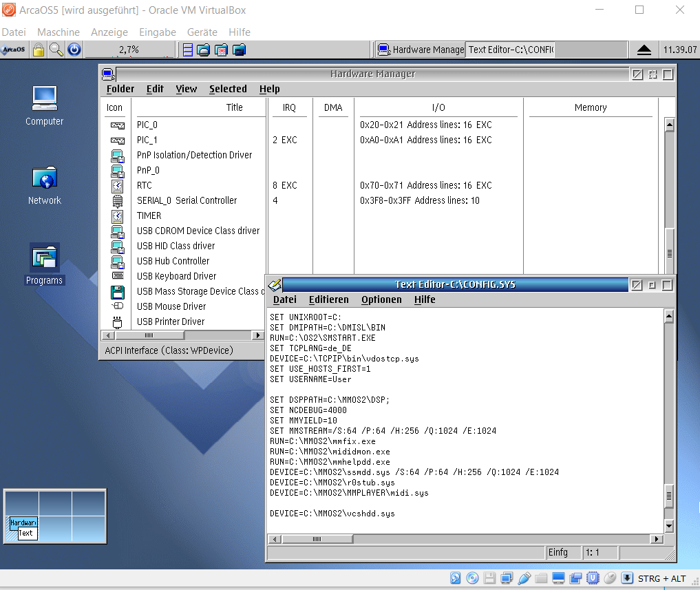Click the VirtualBox mouse integration status icon

pyautogui.click(x=610, y=578)
